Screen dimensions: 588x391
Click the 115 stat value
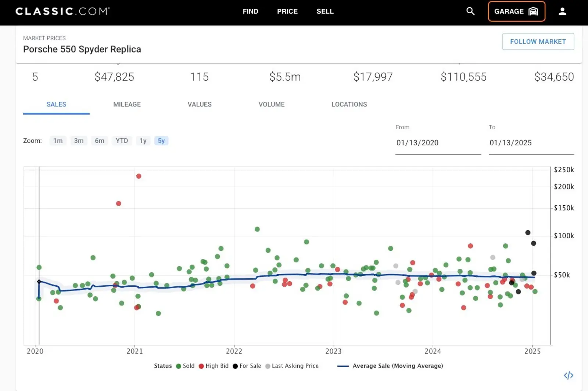coord(199,77)
